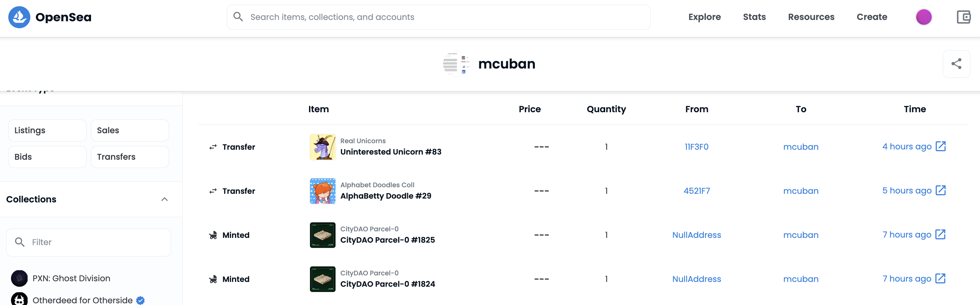Open external link for 5 hours ago transfer
Viewport: 980px width, 305px height.
point(940,191)
